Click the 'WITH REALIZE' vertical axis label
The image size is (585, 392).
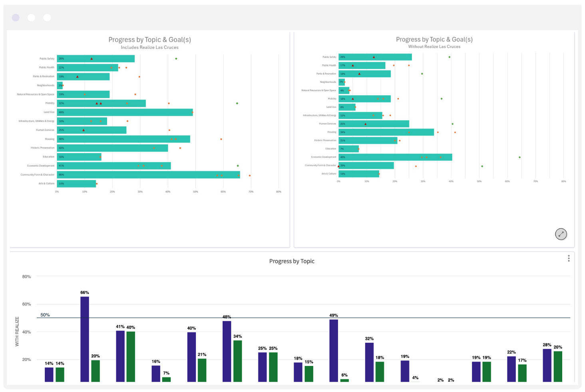tap(17, 331)
